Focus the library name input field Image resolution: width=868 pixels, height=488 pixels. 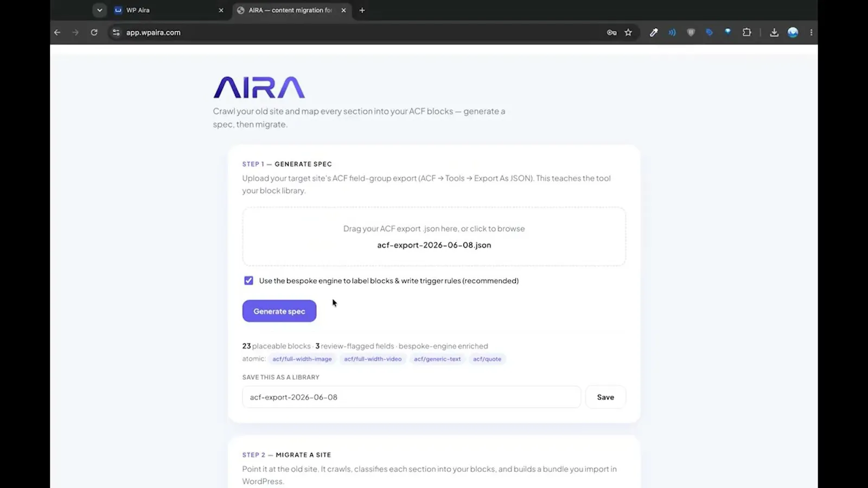coord(411,397)
